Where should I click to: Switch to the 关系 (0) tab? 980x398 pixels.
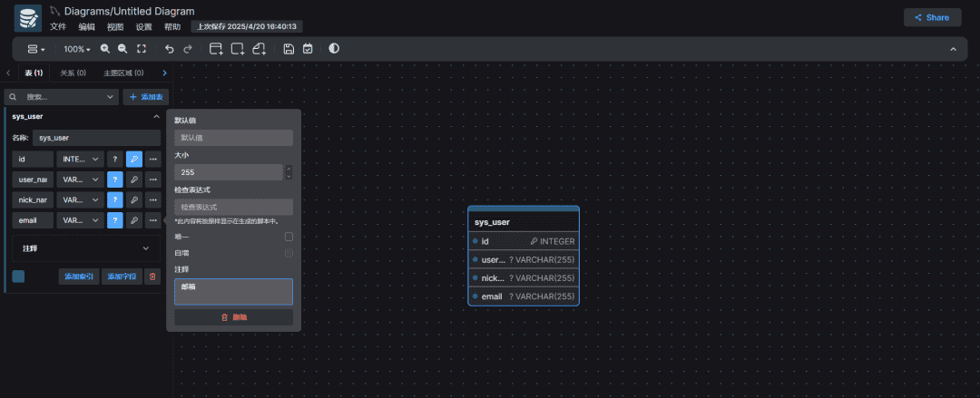[x=73, y=73]
